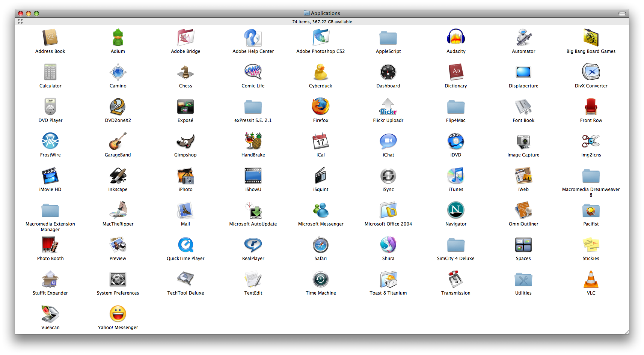Open the SimCity 4 Deluxe folder
Image resolution: width=644 pixels, height=355 pixels.
(456, 245)
